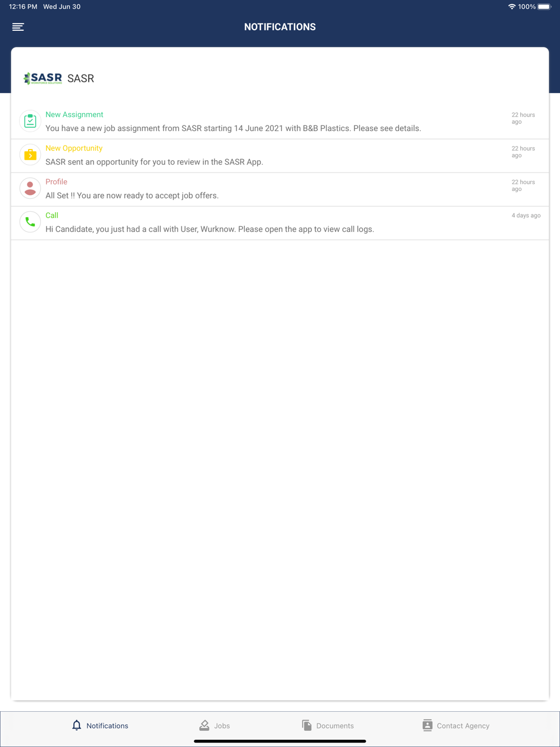560x747 pixels.
Task: Tap the Wed Jun 30 date
Action: [x=62, y=7]
